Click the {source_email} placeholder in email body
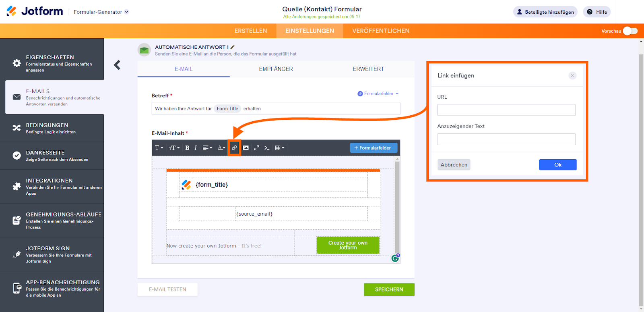 254,214
